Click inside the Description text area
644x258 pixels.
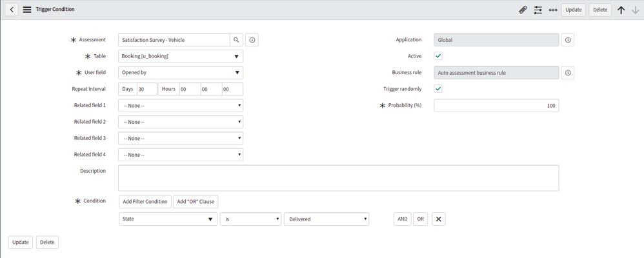point(338,178)
